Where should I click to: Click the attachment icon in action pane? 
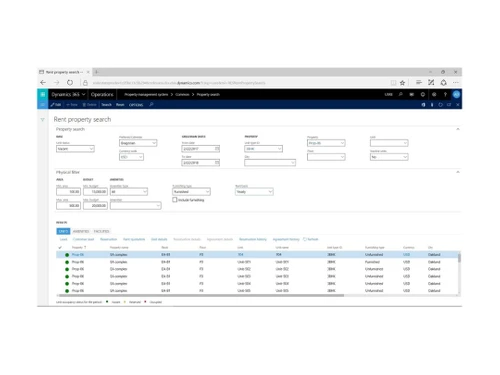432,105
